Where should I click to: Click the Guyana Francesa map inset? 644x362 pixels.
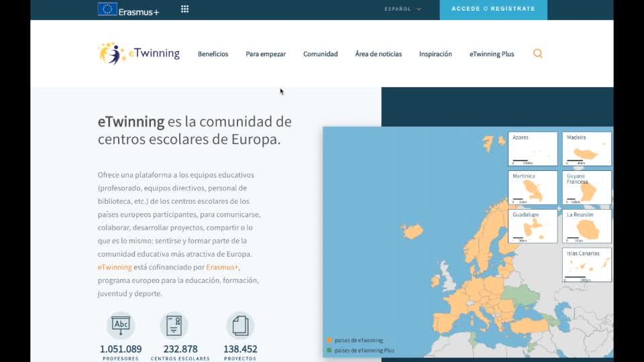click(x=587, y=188)
